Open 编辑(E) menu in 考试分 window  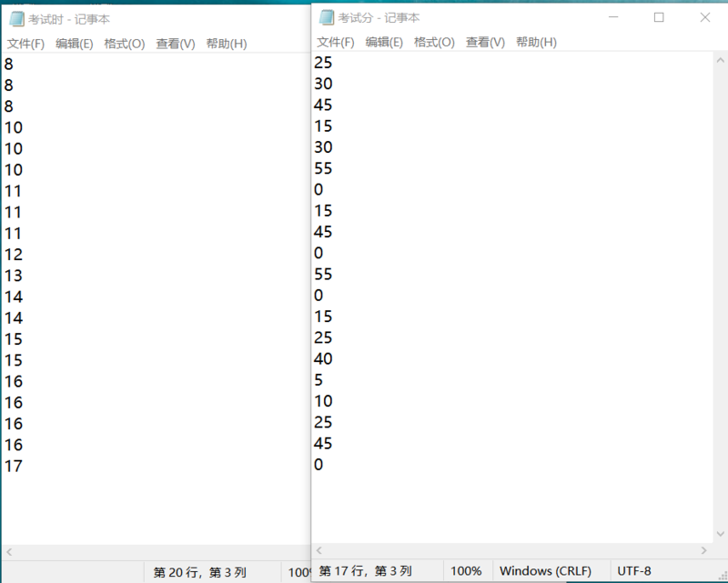tap(384, 42)
